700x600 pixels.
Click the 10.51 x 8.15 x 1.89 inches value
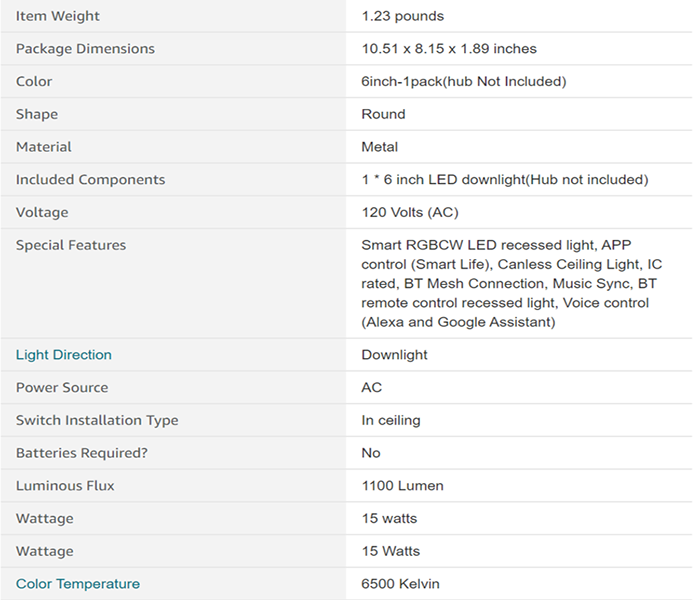[449, 49]
